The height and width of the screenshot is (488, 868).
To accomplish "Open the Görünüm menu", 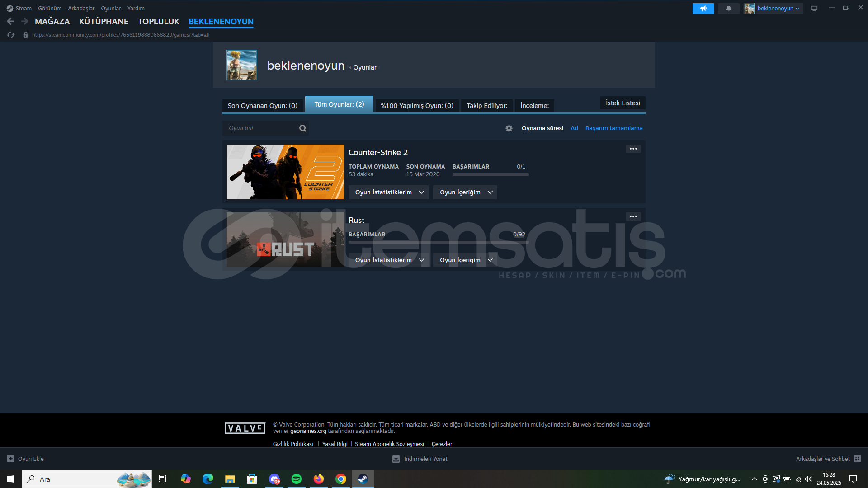I will [x=50, y=9].
